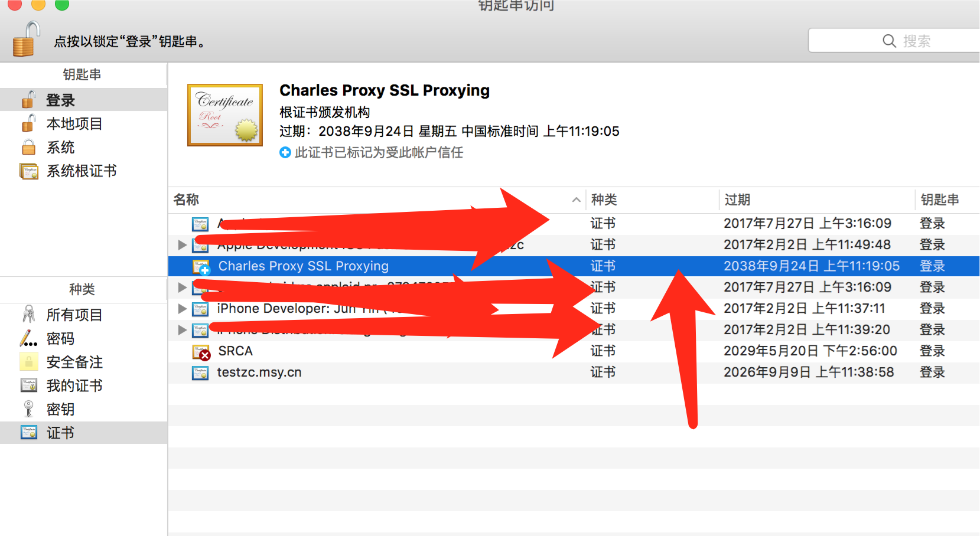Click the large Certificate Root image
Viewport: 980px width, 536px height.
(225, 115)
